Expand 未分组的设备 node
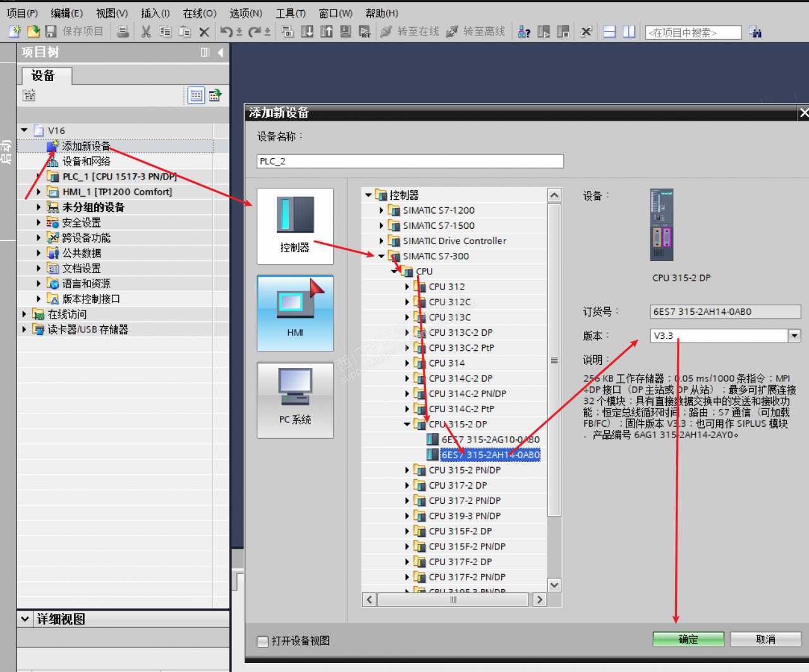 39,207
